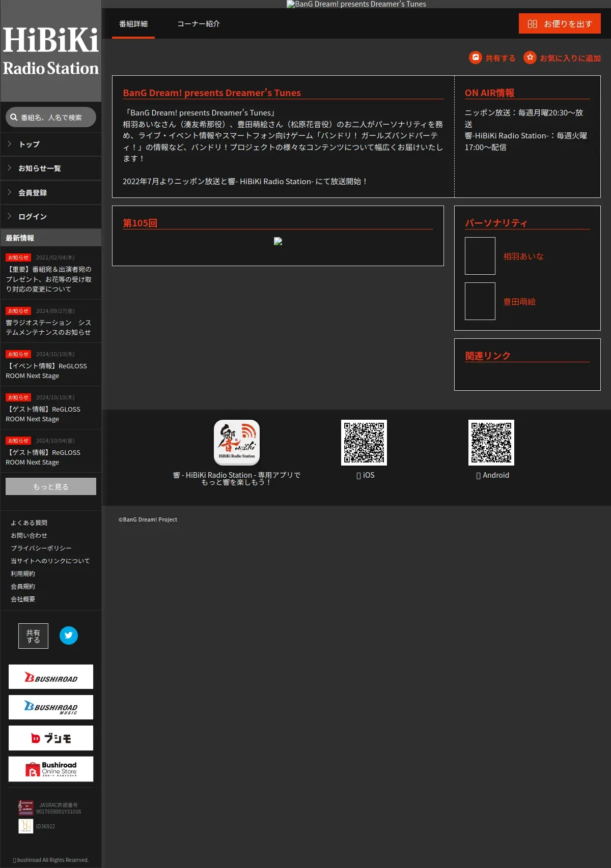This screenshot has height=868, width=611.
Task: Click the chevron beside 会員登録
Action: [x=9, y=192]
